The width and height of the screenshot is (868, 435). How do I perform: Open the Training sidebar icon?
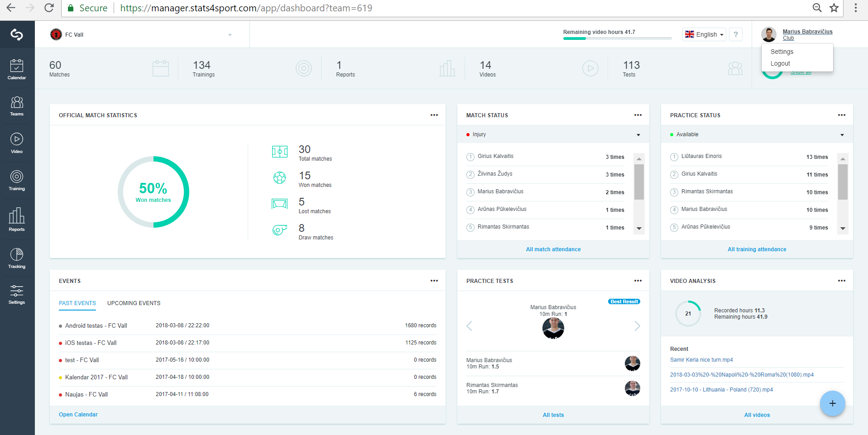pos(17,180)
